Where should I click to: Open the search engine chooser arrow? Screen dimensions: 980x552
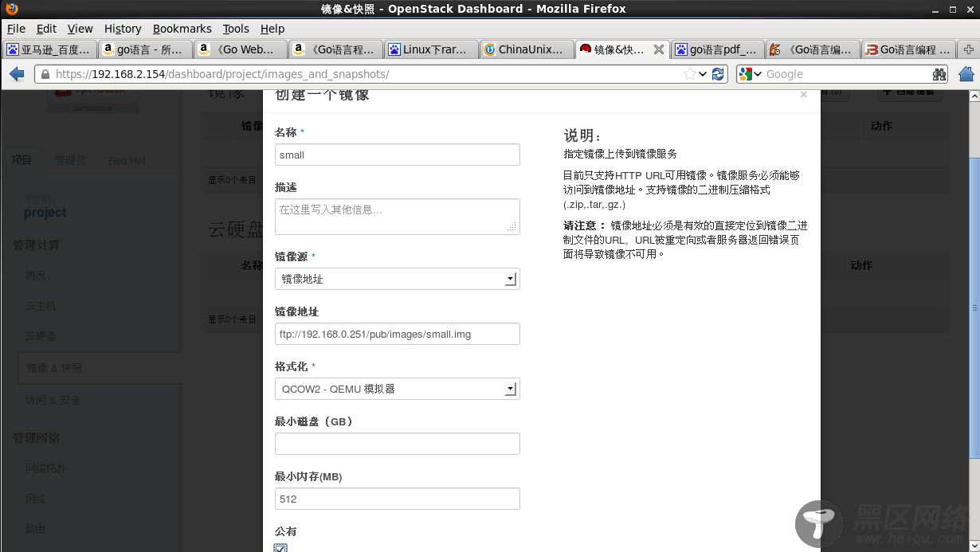tap(758, 74)
